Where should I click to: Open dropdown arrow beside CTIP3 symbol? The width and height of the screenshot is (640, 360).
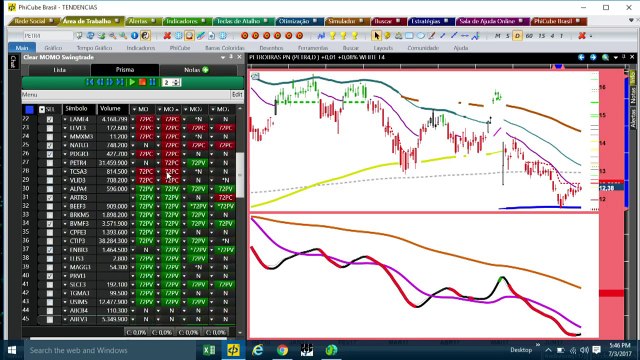pos(65,241)
